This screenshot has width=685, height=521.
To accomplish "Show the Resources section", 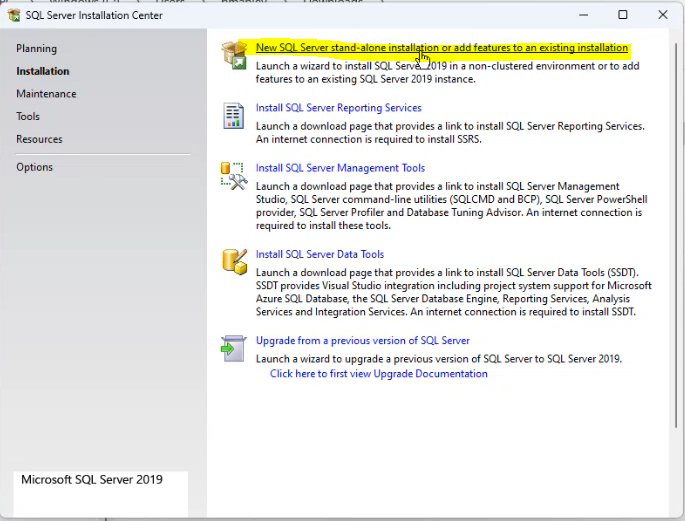I will pos(39,139).
